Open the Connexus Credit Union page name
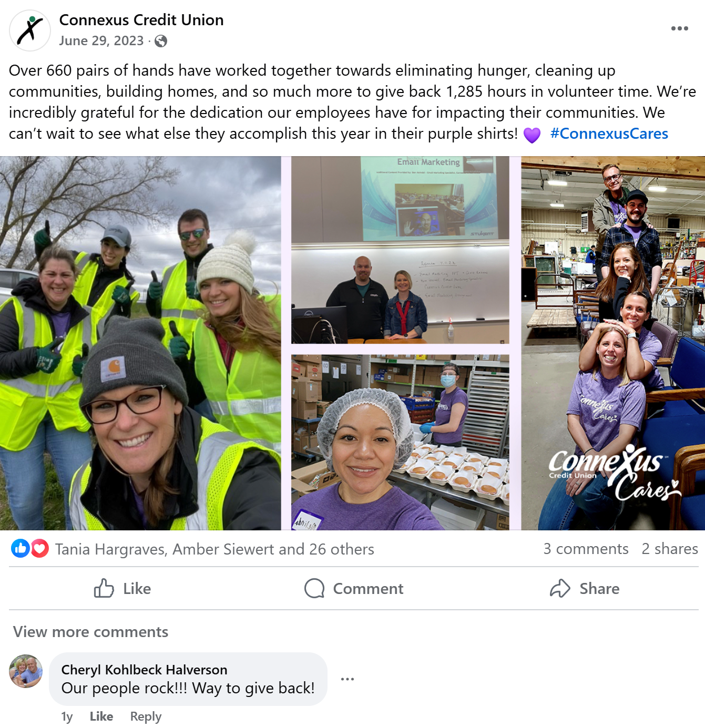Image resolution: width=705 pixels, height=728 pixels. coord(141,20)
